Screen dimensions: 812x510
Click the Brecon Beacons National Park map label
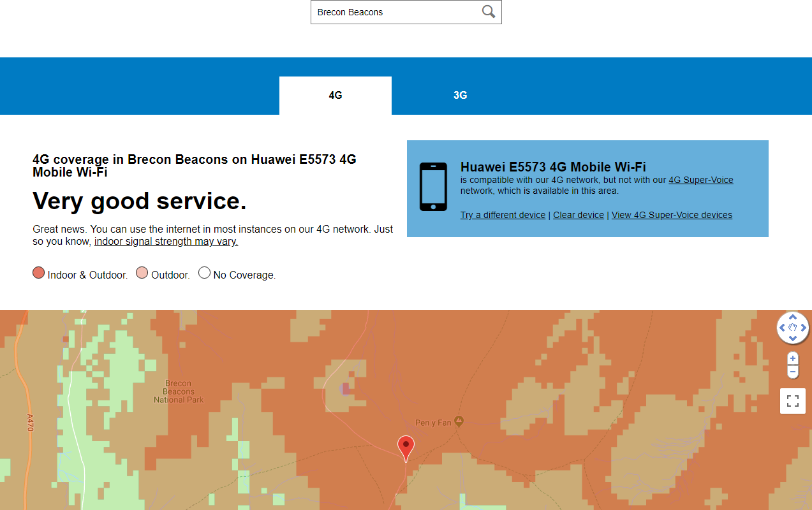click(179, 392)
